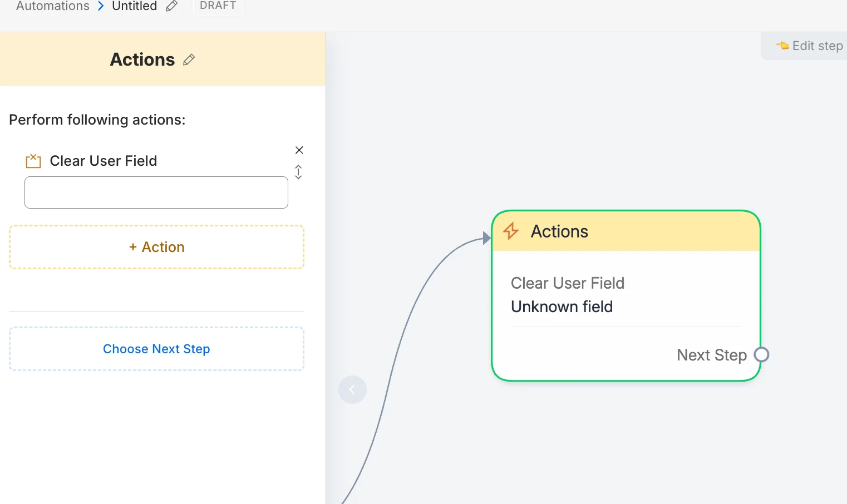Click the Next Step label on node
847x504 pixels.
click(711, 355)
